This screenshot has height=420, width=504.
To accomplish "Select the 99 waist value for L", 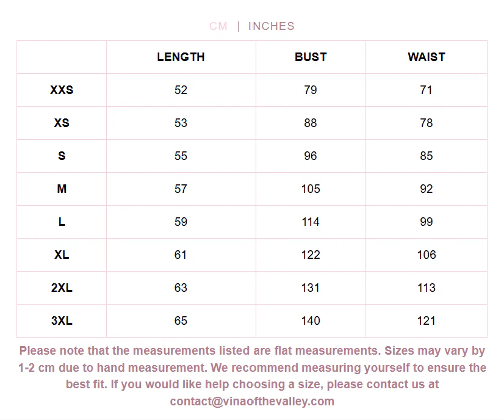I will pos(427,222).
